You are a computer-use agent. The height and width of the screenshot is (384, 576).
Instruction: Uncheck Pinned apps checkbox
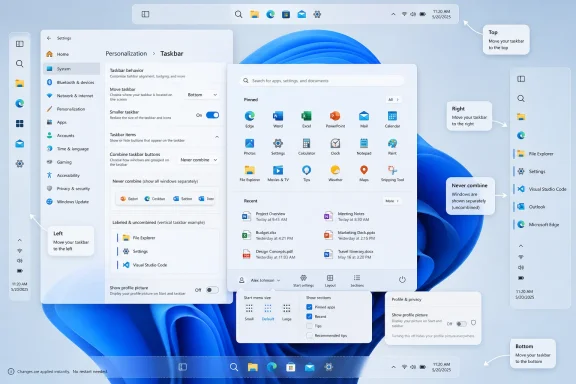[x=309, y=307]
